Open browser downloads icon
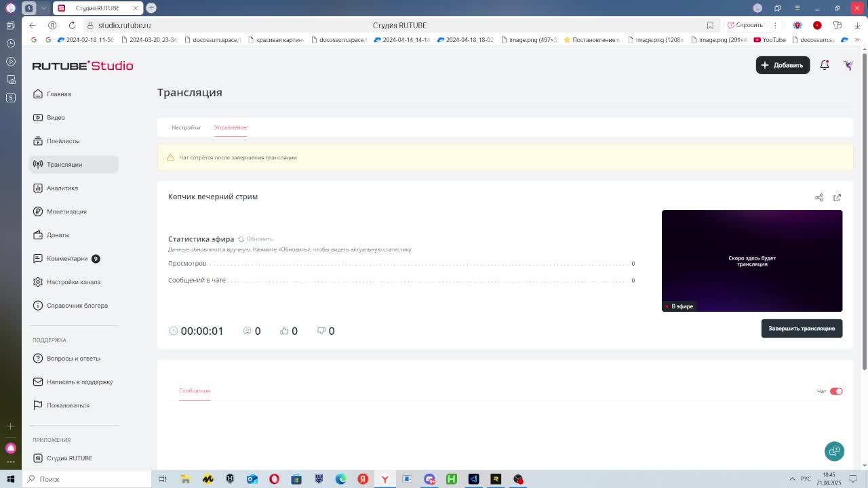 coord(857,25)
